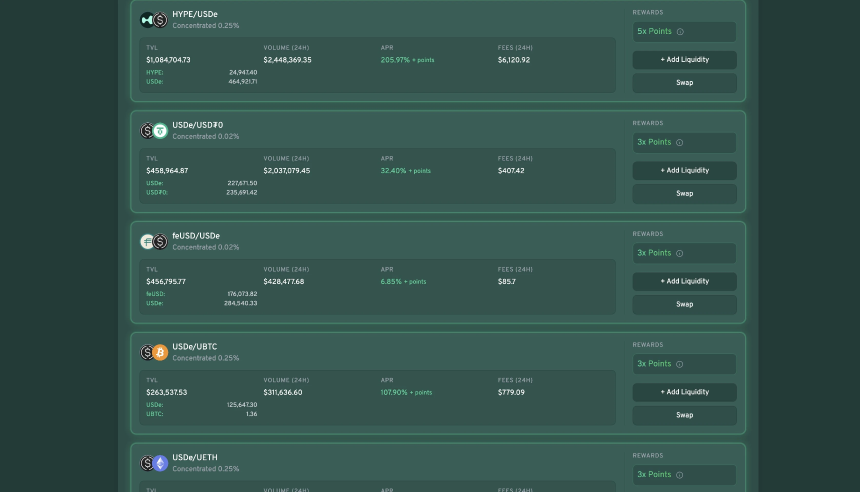Click the feUSD/USDe token pair icon
This screenshot has width=860, height=492.
tap(153, 242)
